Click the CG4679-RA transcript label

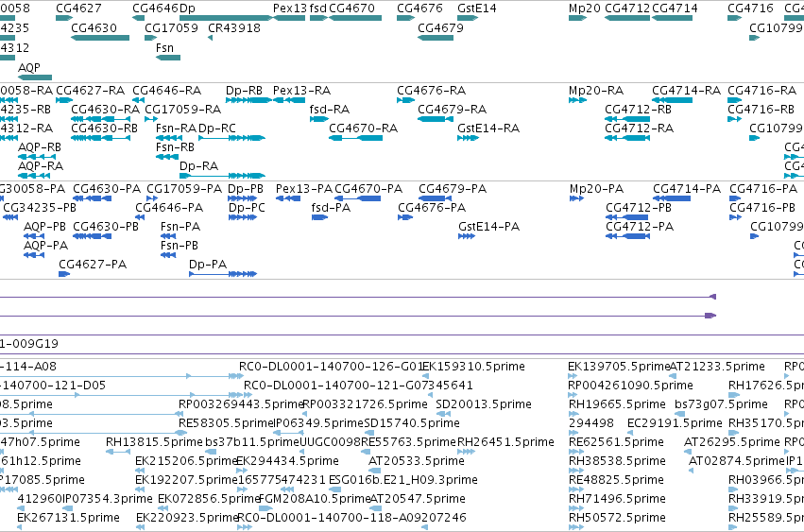coord(452,110)
